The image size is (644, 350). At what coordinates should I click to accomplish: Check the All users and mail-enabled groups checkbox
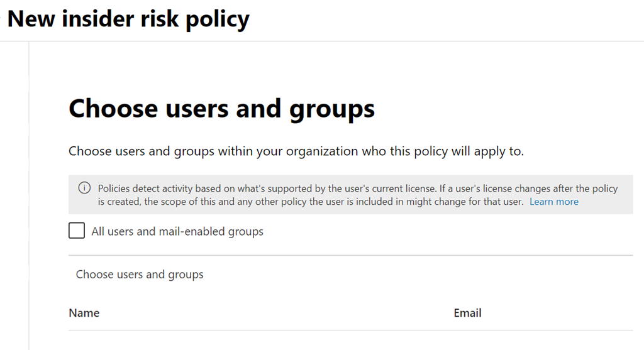[x=77, y=231]
